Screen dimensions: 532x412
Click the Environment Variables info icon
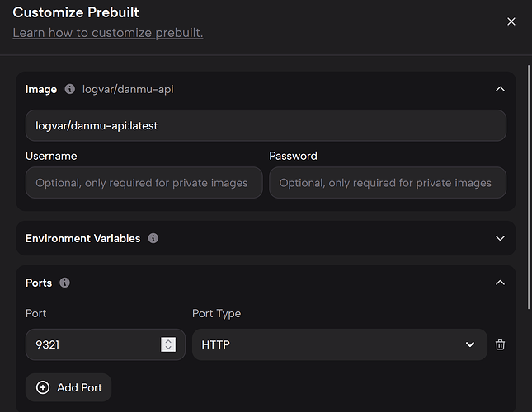tap(153, 238)
